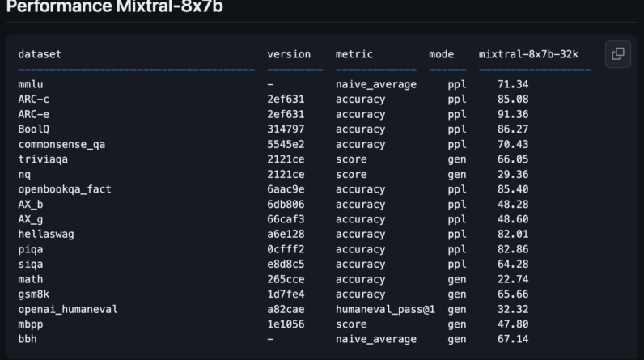Click the bbh score 67.14
Viewport: 644px width, 360px height.
click(x=513, y=339)
